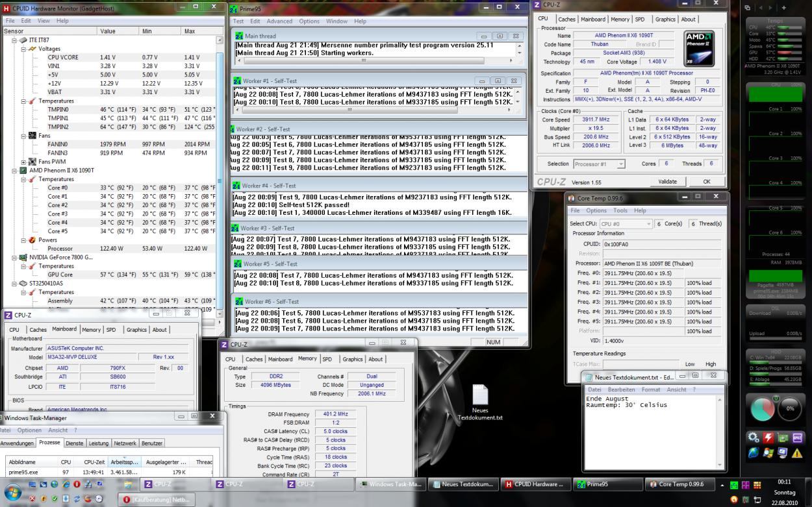Click the green check shield quick launch icon
The width and height of the screenshot is (812, 507).
[54, 499]
